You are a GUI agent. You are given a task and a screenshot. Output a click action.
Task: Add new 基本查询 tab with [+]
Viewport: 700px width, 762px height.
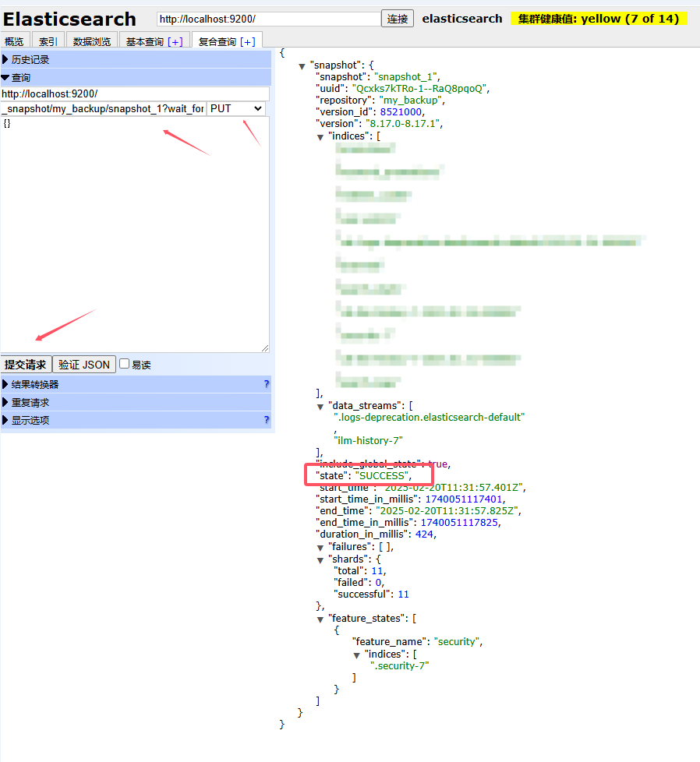pos(175,42)
